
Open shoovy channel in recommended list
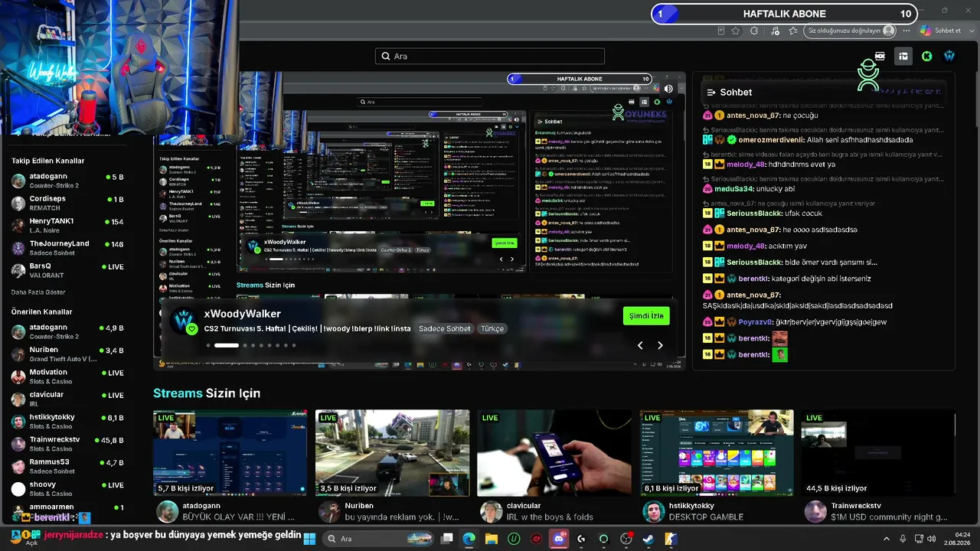point(67,488)
